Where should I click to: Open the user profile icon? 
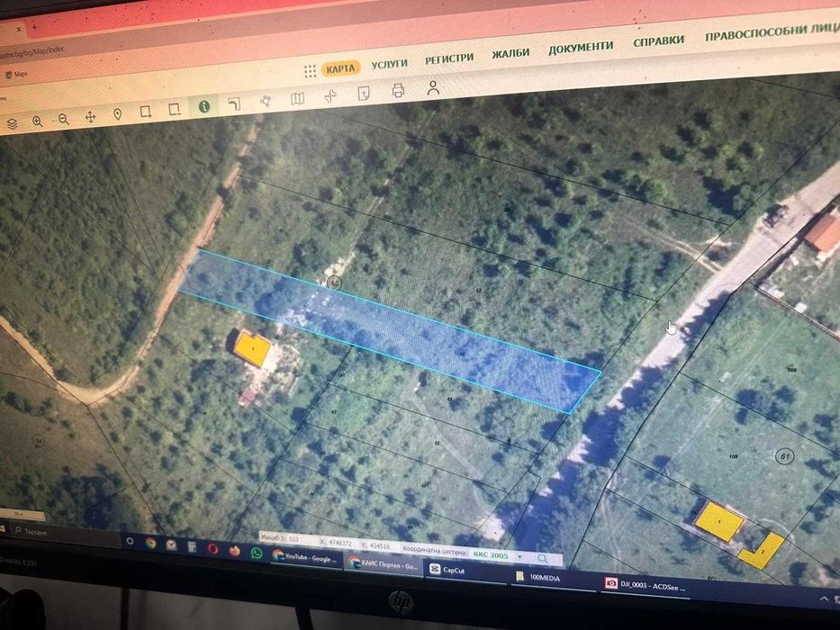point(433,87)
